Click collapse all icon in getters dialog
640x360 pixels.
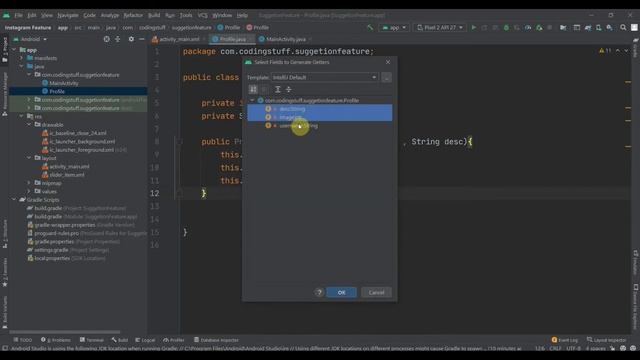289,89
